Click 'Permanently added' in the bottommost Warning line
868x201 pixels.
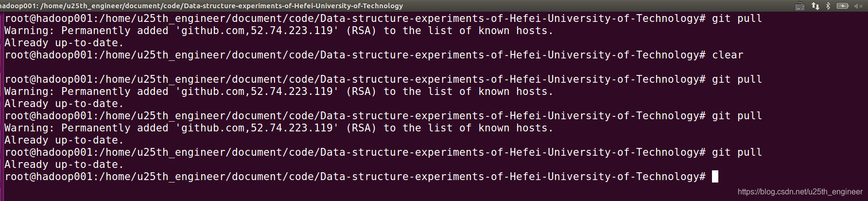click(x=115, y=128)
